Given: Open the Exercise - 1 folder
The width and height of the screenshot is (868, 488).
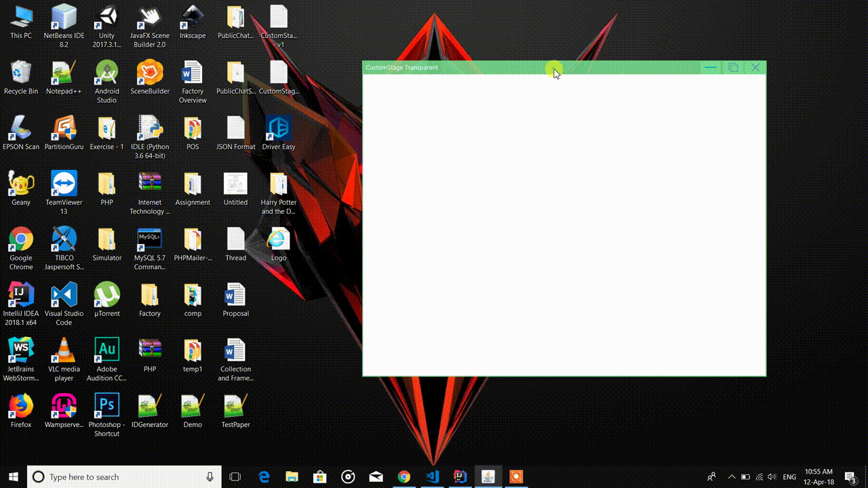Looking at the screenshot, I should [106, 133].
